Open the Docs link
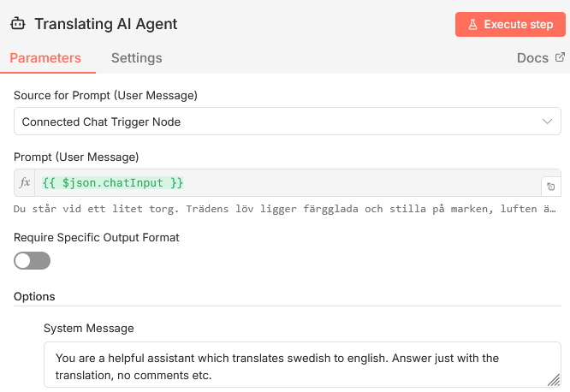 point(532,58)
